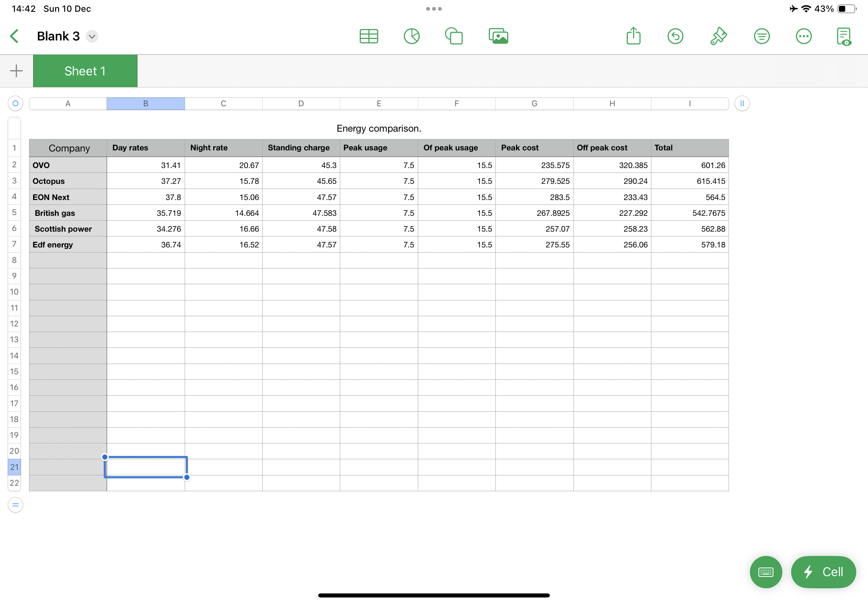Select cell with value 47.583
This screenshot has height=603, width=868.
point(301,213)
